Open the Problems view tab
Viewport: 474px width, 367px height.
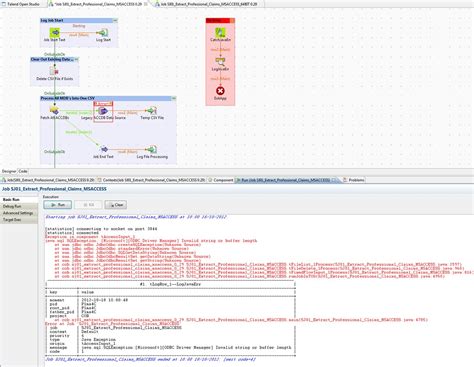click(354, 180)
